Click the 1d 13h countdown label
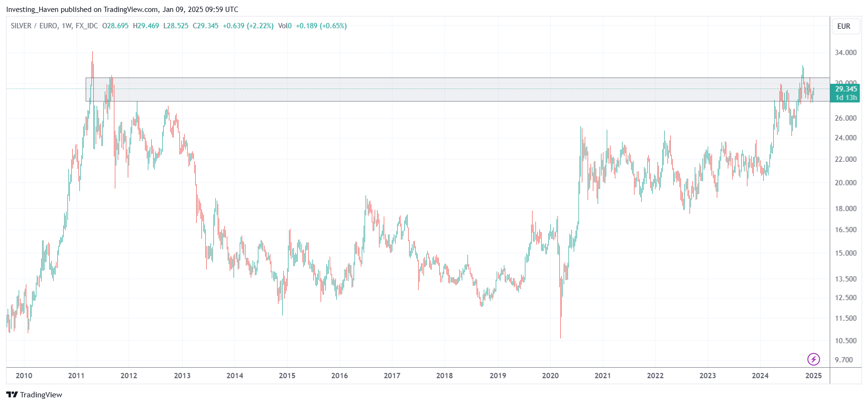Viewport: 868px width, 405px height. point(846,98)
